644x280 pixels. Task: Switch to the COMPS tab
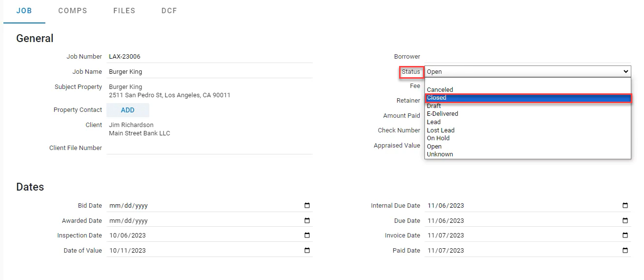(x=73, y=11)
